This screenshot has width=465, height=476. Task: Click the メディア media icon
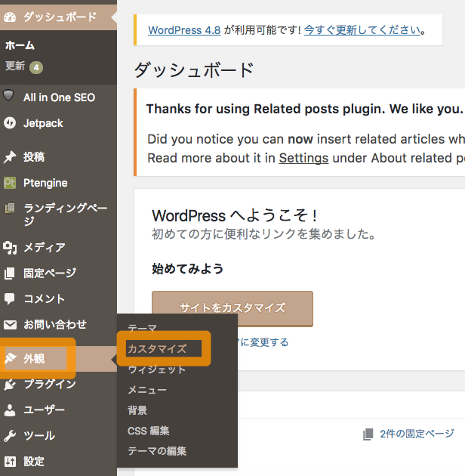pyautogui.click(x=10, y=248)
